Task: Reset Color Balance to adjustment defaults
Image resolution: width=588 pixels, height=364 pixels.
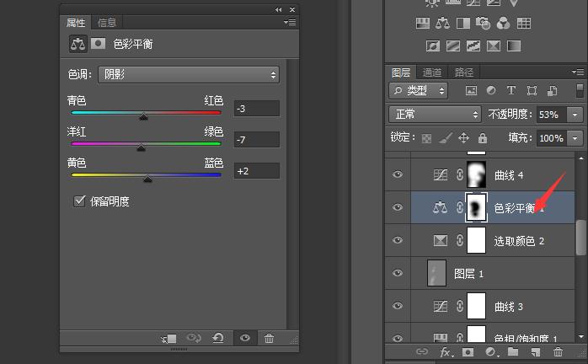Action: tap(218, 339)
